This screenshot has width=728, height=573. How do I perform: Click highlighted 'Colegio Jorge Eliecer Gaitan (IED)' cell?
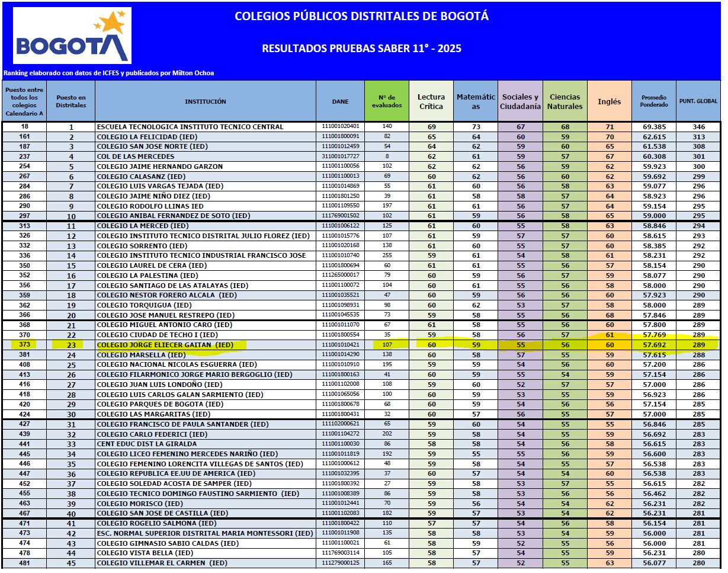pyautogui.click(x=165, y=345)
